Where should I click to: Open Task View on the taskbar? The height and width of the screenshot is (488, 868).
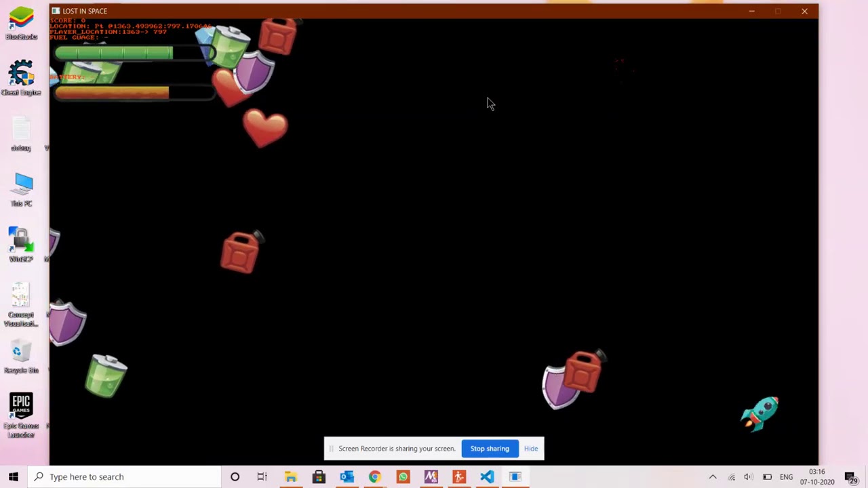point(262,476)
